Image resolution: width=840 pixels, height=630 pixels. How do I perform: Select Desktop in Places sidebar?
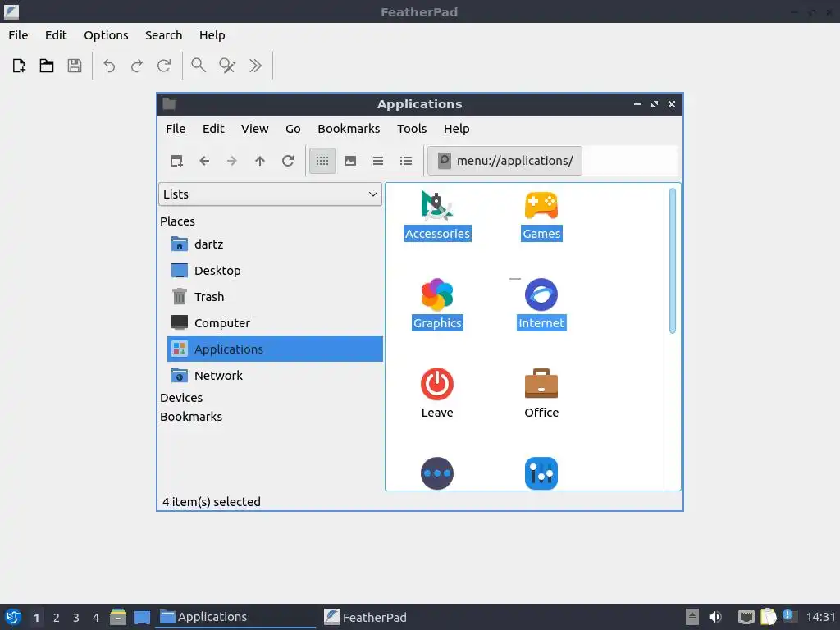pos(276,271)
